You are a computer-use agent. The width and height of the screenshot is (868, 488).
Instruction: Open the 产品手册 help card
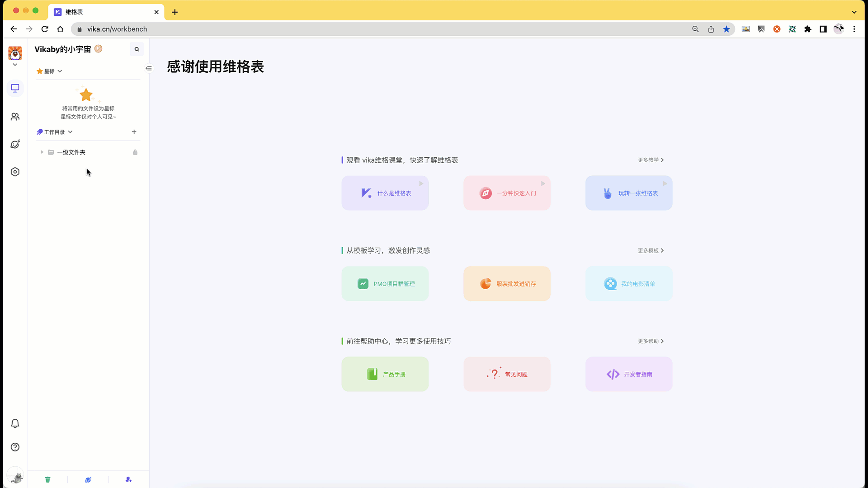[385, 374]
